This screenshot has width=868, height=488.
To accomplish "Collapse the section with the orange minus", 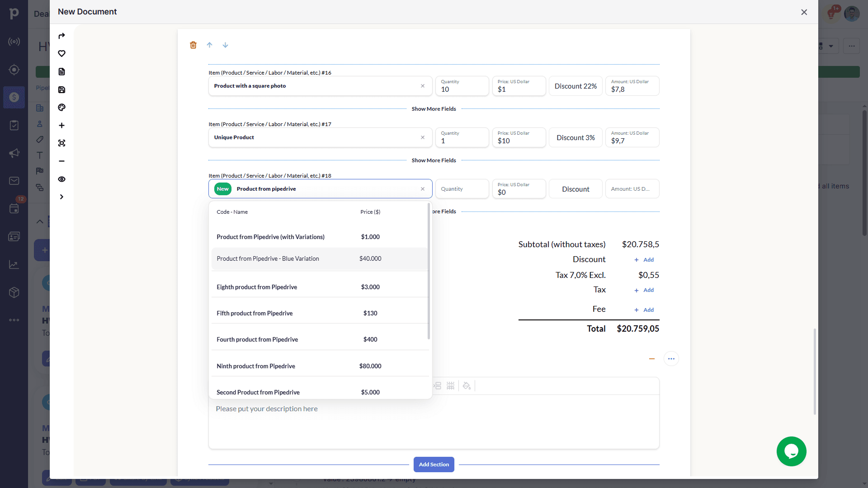I will tap(651, 359).
